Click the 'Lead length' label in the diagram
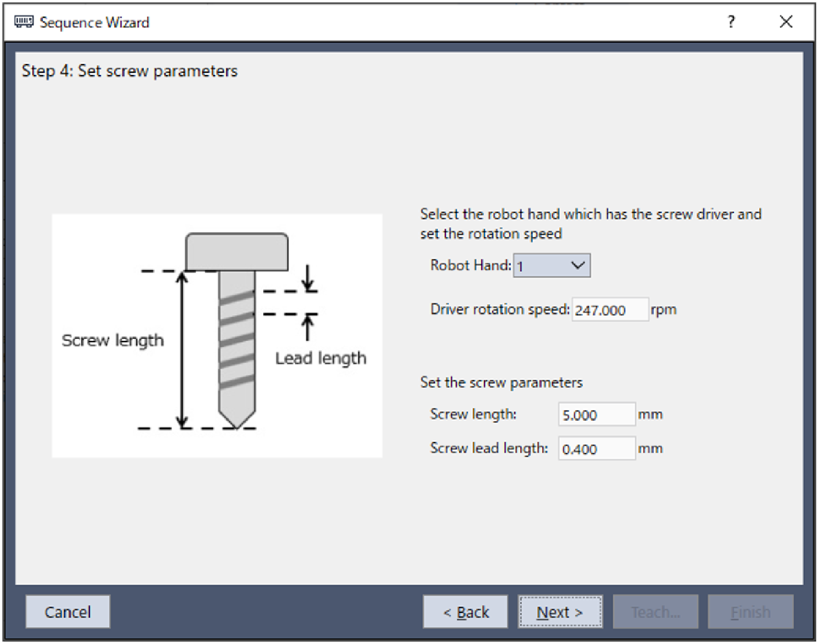This screenshot has width=818, height=644. pos(320,358)
